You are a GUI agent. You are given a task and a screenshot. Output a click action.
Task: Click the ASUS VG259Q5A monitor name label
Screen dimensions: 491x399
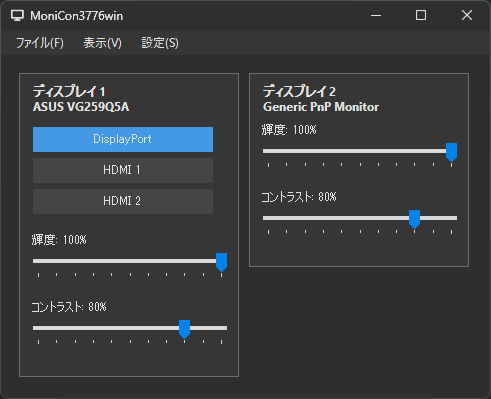tap(81, 107)
